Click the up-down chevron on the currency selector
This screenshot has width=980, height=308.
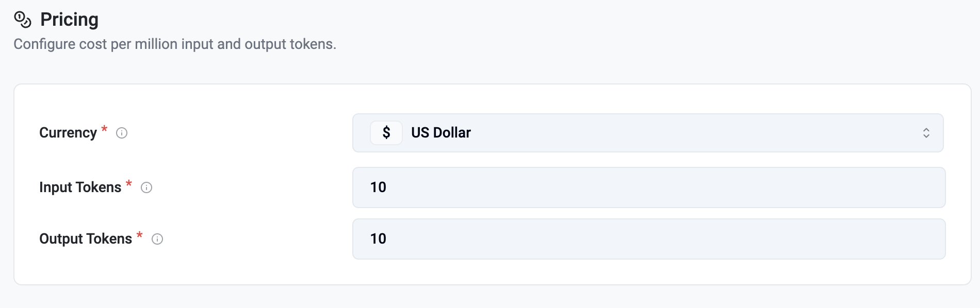click(x=926, y=133)
